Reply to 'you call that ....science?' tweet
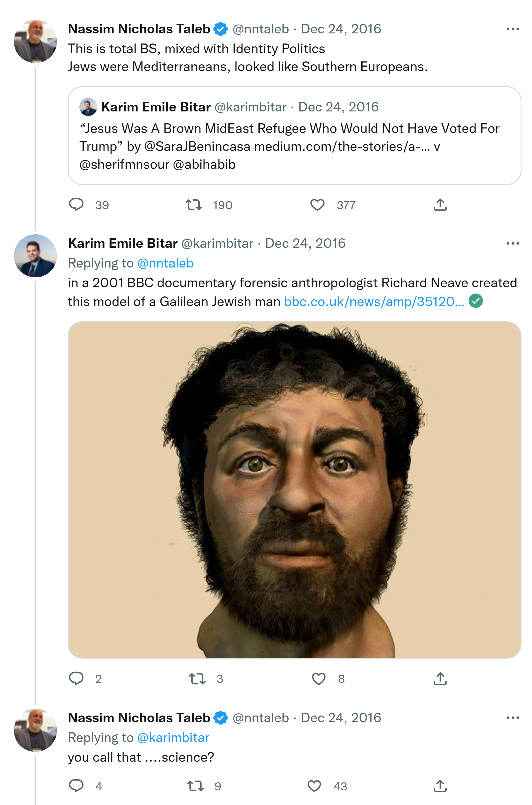Viewport: 532px width, 805px height. tap(76, 786)
